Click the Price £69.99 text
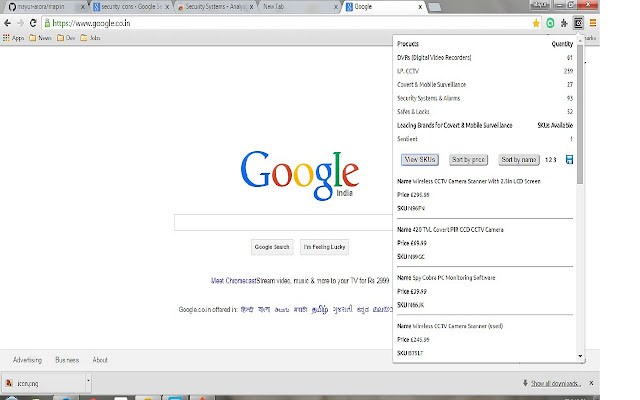The image size is (640, 400). click(x=412, y=243)
